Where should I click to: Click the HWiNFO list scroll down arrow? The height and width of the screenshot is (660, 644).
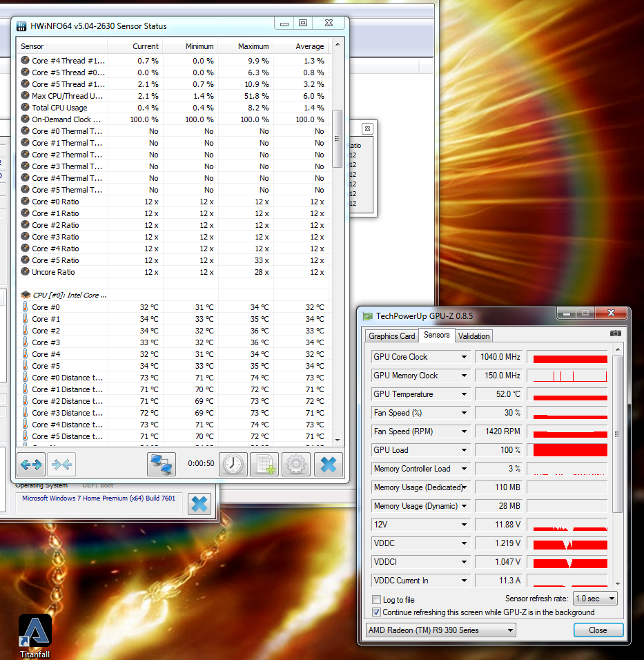(337, 440)
